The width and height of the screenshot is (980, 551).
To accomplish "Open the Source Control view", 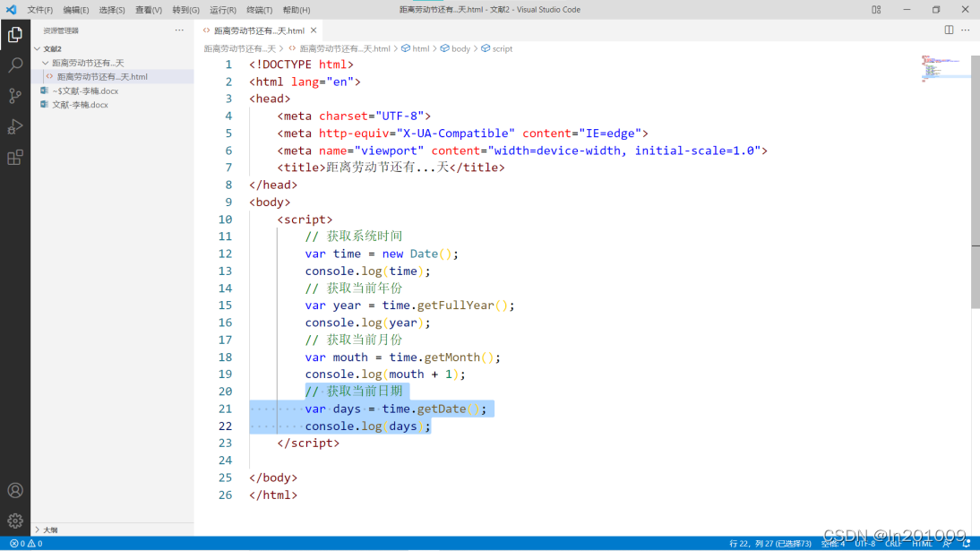I will click(x=15, y=96).
